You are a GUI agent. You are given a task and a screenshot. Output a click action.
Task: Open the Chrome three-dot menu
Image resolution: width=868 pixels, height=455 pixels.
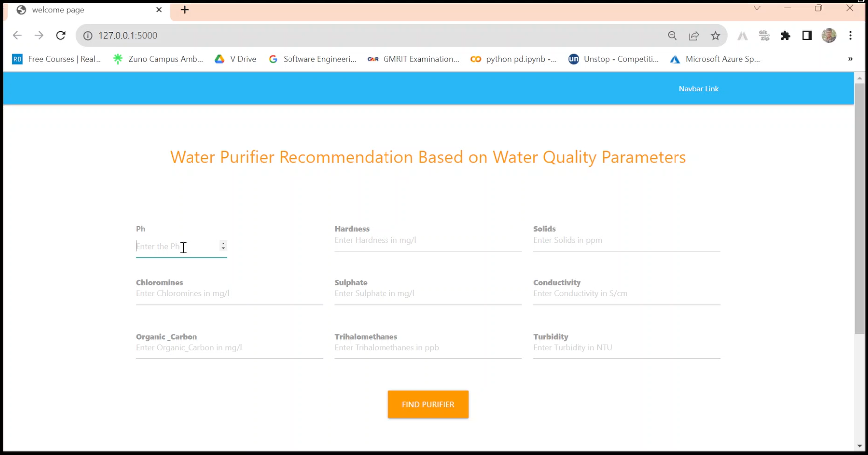tap(850, 35)
